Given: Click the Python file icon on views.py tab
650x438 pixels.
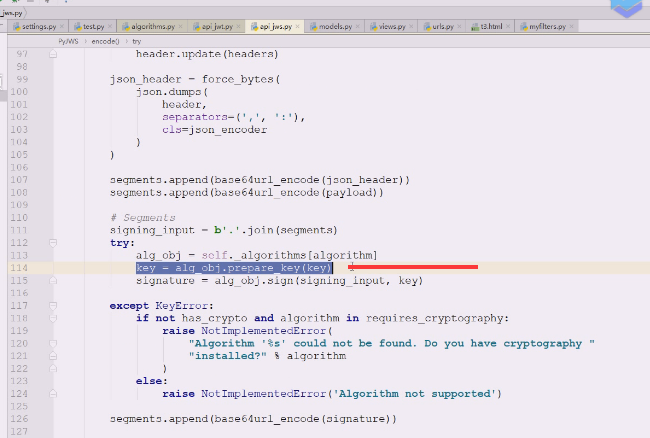Looking at the screenshot, I should coord(374,27).
